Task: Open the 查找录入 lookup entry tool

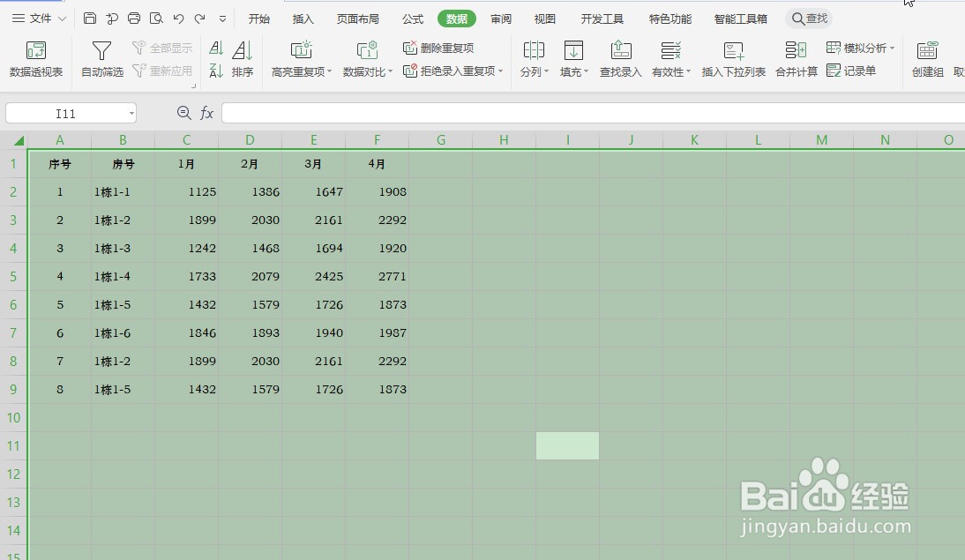Action: click(x=620, y=58)
